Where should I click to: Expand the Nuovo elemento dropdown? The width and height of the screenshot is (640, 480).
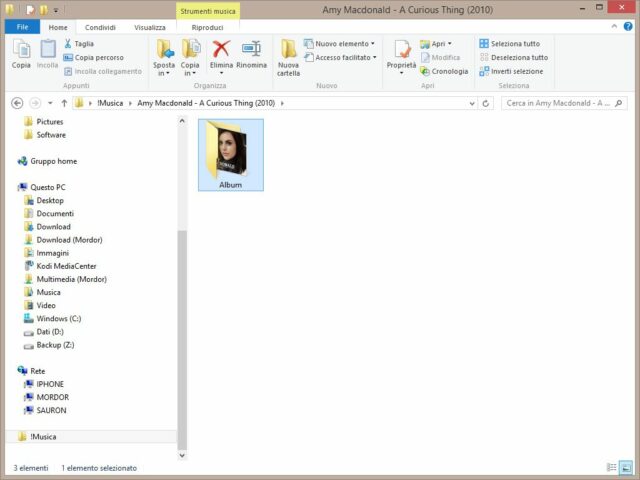pyautogui.click(x=373, y=44)
